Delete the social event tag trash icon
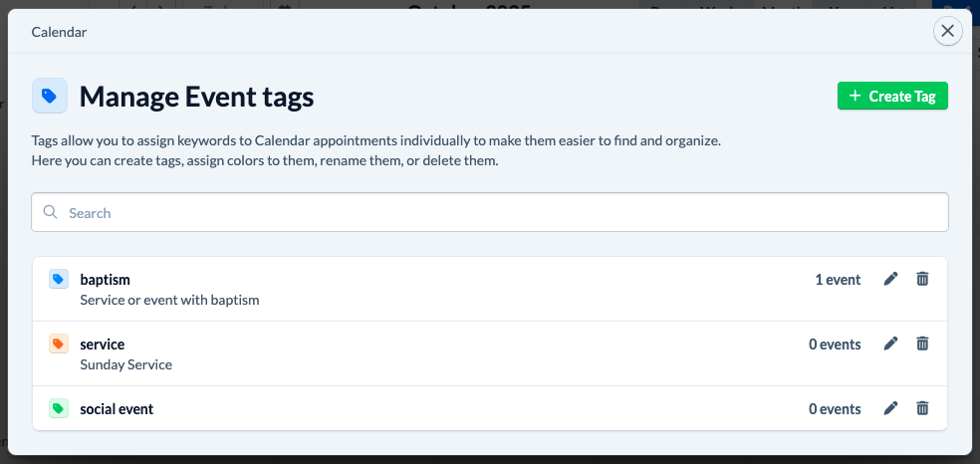Viewport: 980px width, 464px height. pos(922,408)
